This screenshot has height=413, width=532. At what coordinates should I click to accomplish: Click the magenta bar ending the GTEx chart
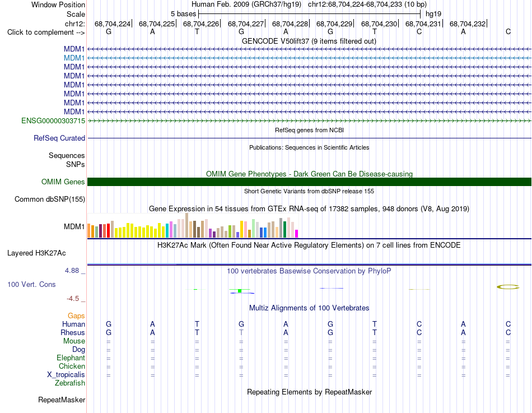pos(297,234)
